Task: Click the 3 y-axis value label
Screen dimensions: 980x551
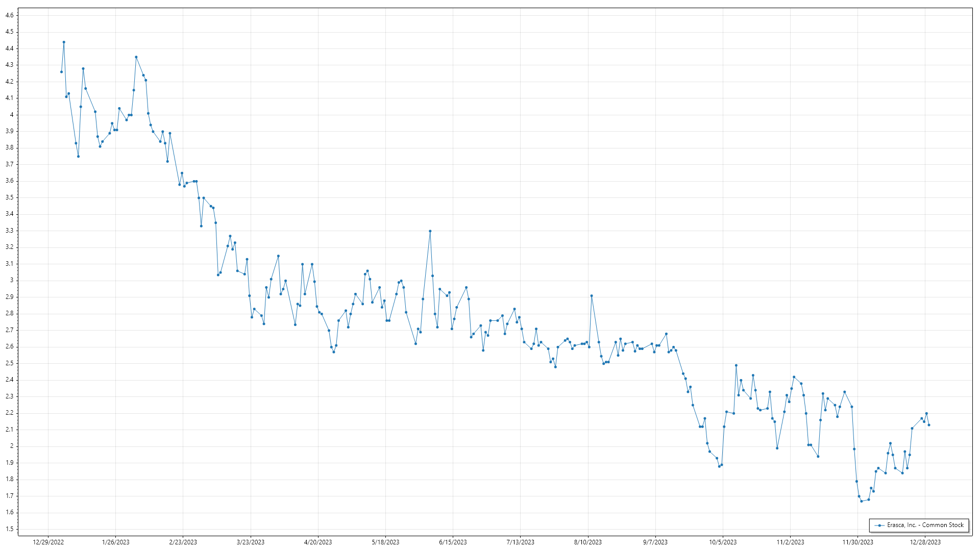Action: (x=11, y=280)
